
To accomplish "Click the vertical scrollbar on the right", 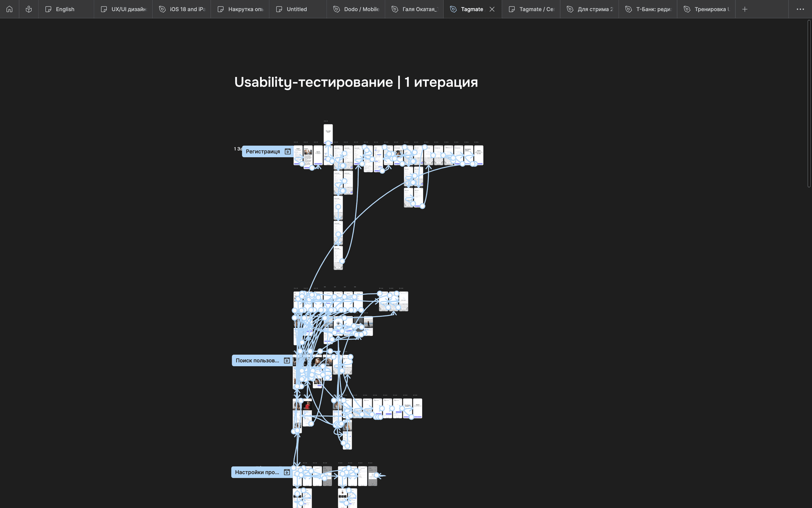I will click(x=809, y=103).
